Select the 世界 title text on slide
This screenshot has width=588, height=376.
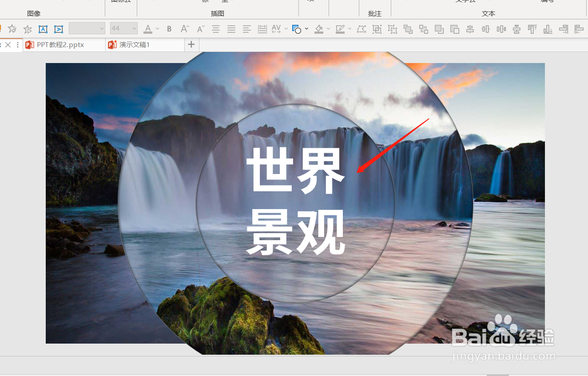296,171
